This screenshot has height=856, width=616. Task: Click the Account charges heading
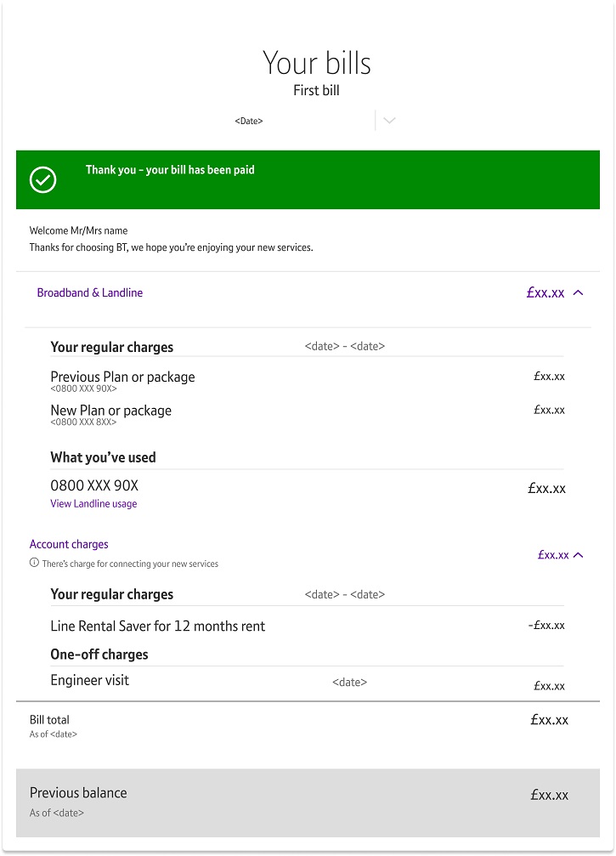(x=69, y=544)
